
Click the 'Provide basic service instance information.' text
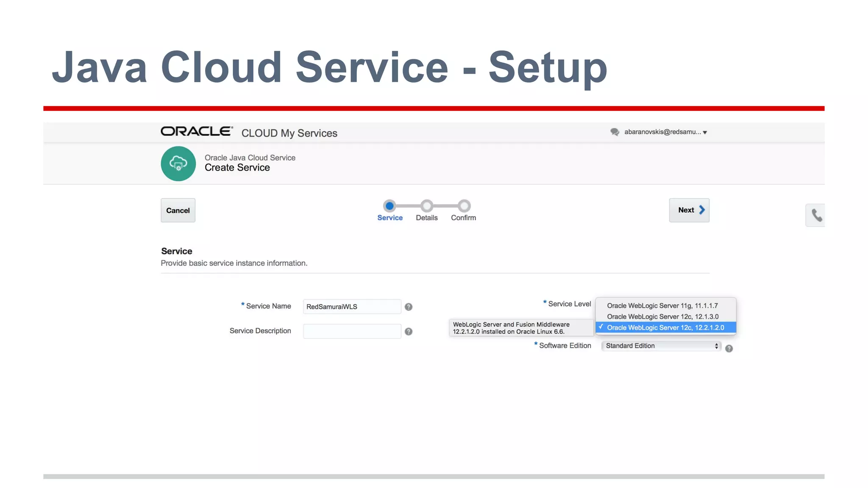pyautogui.click(x=234, y=263)
